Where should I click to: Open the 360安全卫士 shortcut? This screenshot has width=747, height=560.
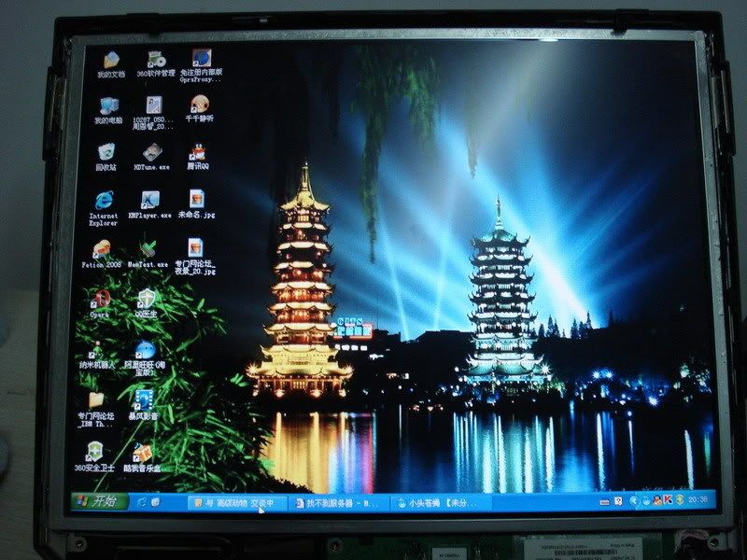tap(93, 453)
